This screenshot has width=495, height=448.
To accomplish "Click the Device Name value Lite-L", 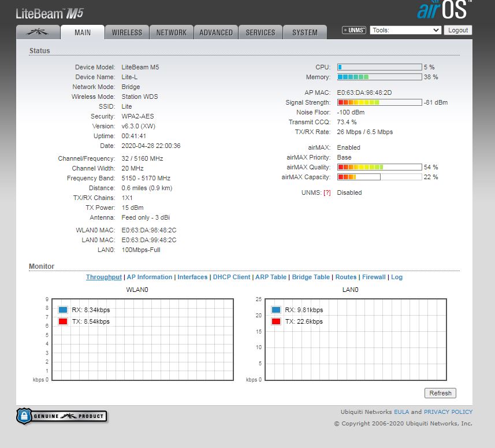I will [129, 77].
